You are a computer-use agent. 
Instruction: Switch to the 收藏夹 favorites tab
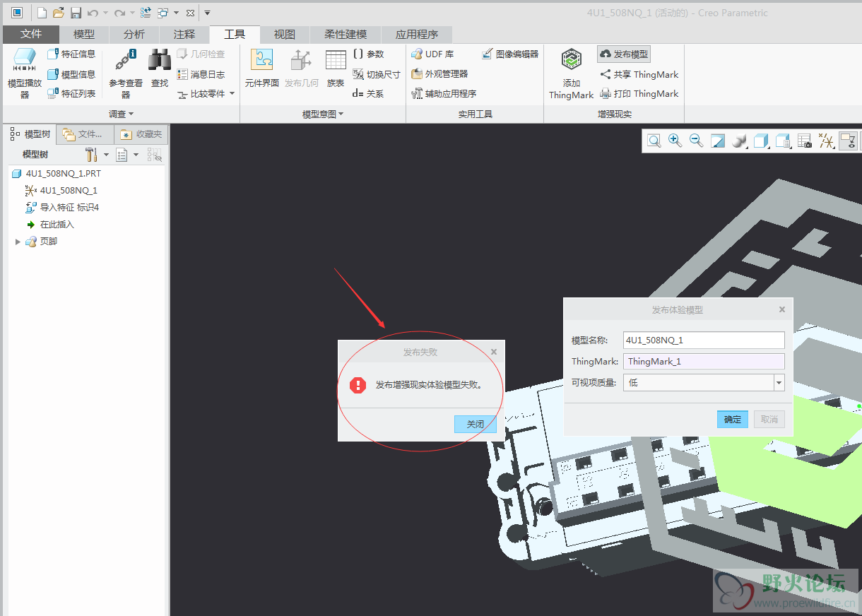pyautogui.click(x=141, y=134)
